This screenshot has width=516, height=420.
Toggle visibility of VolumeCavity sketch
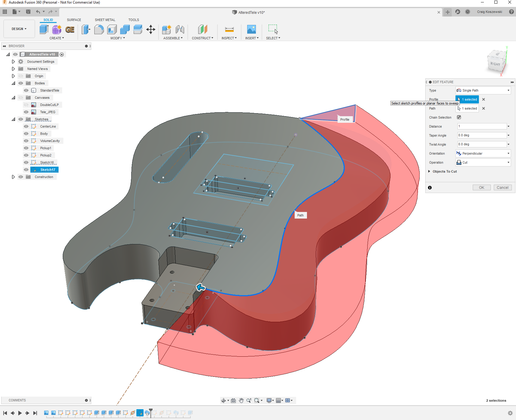tap(26, 141)
